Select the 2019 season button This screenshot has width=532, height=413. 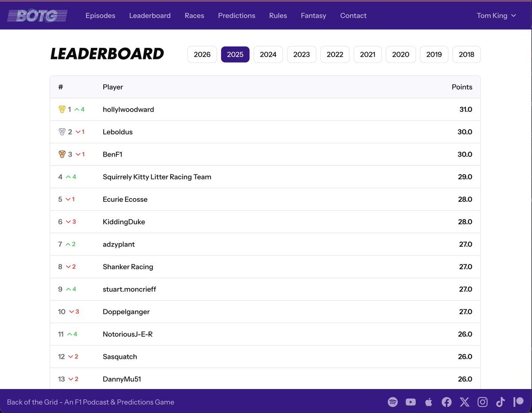pos(434,55)
